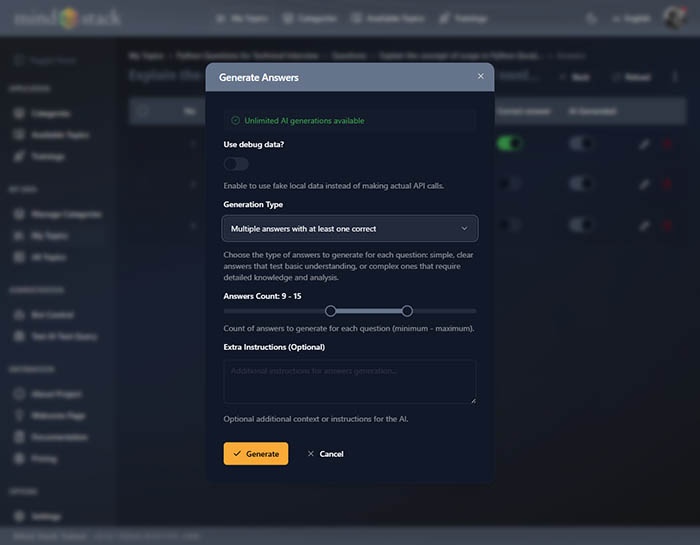Open All Topics in the sidebar

41,257
